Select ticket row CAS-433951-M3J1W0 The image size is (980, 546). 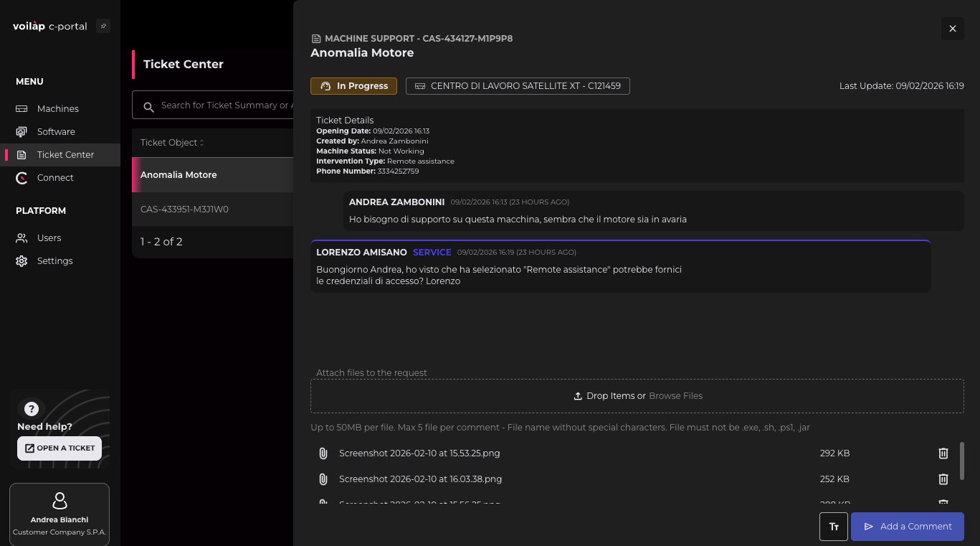(x=213, y=210)
